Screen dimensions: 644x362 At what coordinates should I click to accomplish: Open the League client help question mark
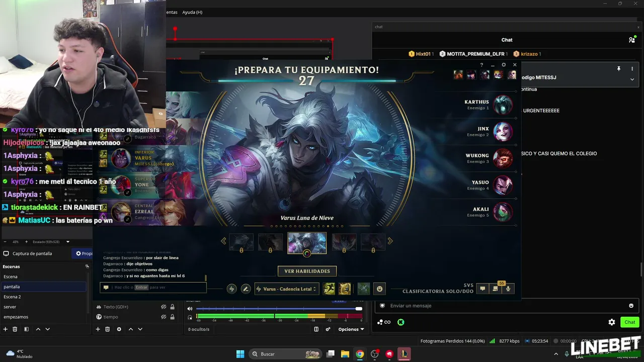click(x=481, y=65)
